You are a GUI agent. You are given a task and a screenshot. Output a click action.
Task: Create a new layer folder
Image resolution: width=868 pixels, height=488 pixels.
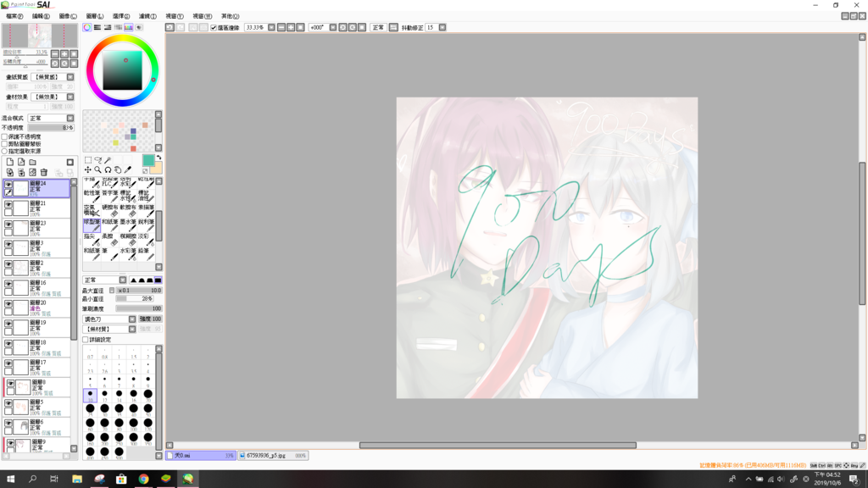33,162
